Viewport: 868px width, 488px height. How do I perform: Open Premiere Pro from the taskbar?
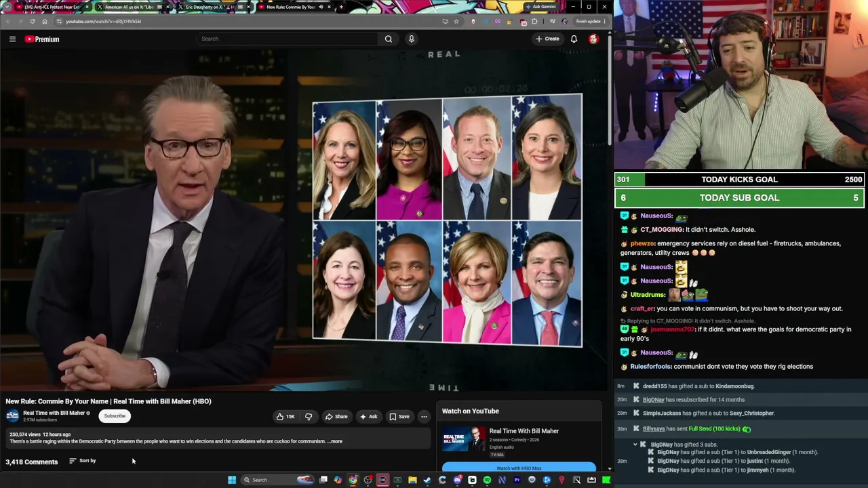click(517, 480)
